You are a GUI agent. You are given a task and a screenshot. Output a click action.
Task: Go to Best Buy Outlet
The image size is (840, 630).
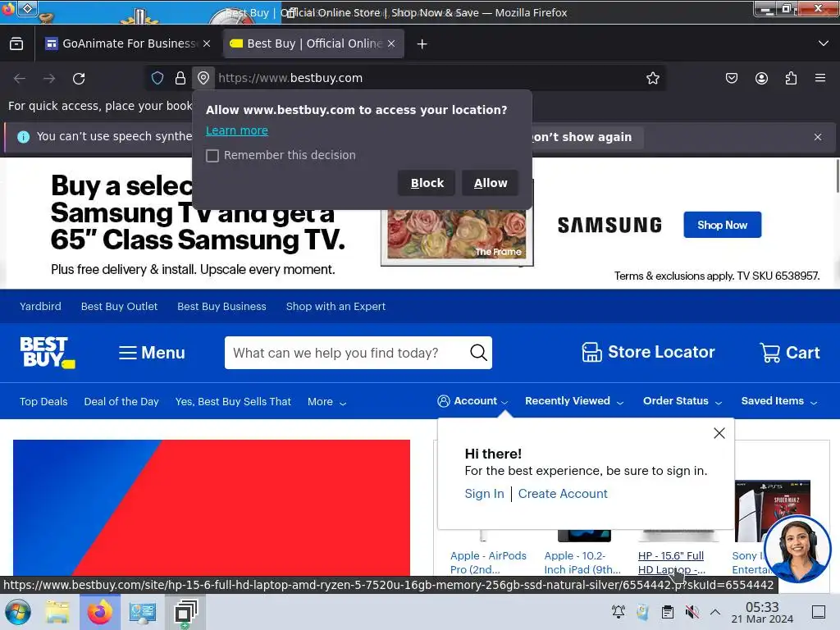[120, 307]
